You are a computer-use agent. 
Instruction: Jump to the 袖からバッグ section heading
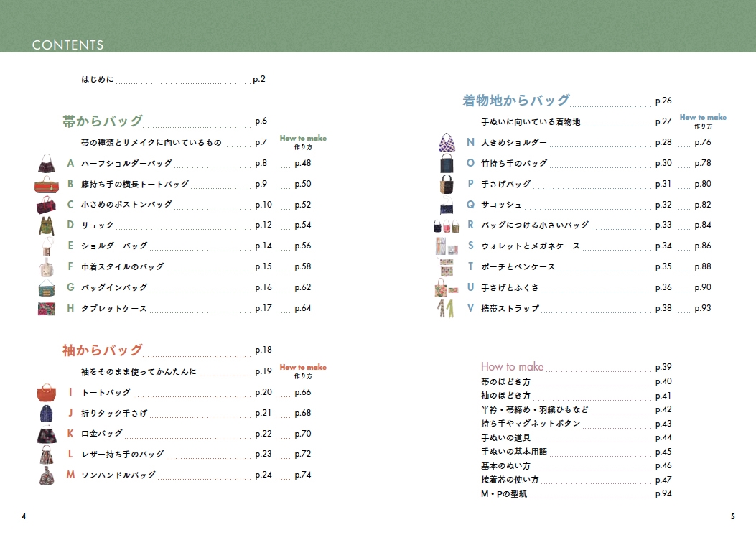click(103, 350)
